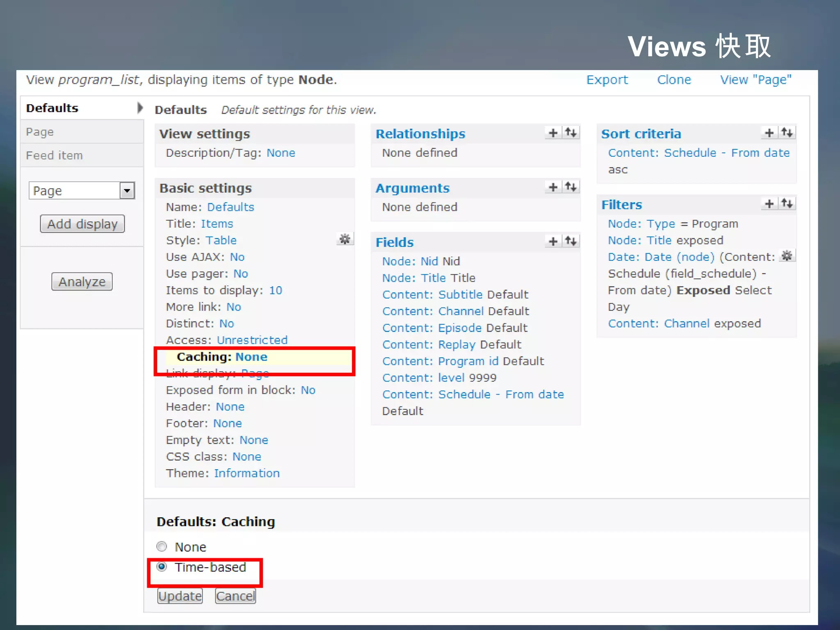Rearrange fields using the Fields arrows icon
The width and height of the screenshot is (840, 630).
[571, 241]
